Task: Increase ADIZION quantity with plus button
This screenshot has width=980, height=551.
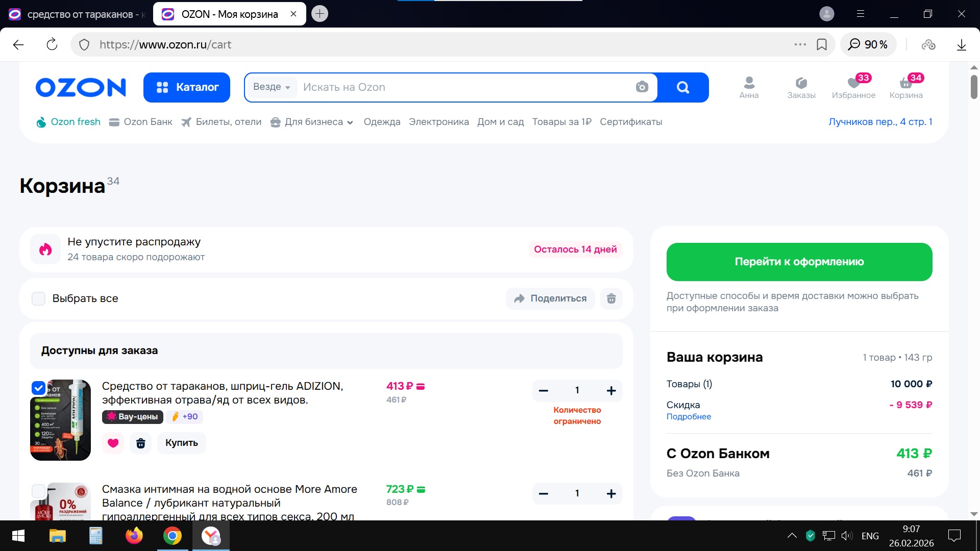Action: pos(611,391)
